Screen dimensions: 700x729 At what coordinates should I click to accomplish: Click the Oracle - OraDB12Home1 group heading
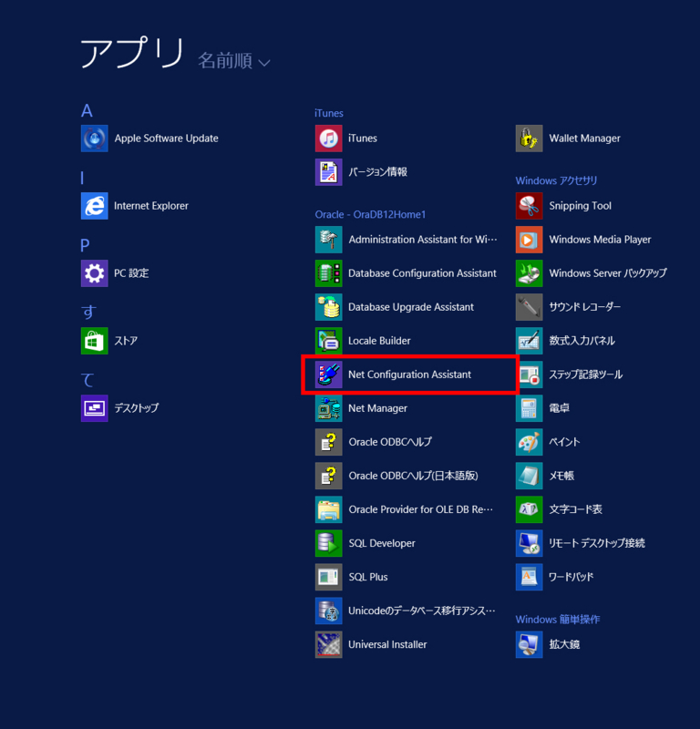[x=370, y=214]
